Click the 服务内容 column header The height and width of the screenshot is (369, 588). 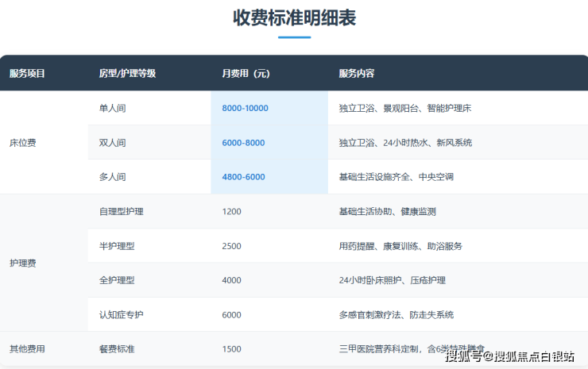pos(356,74)
